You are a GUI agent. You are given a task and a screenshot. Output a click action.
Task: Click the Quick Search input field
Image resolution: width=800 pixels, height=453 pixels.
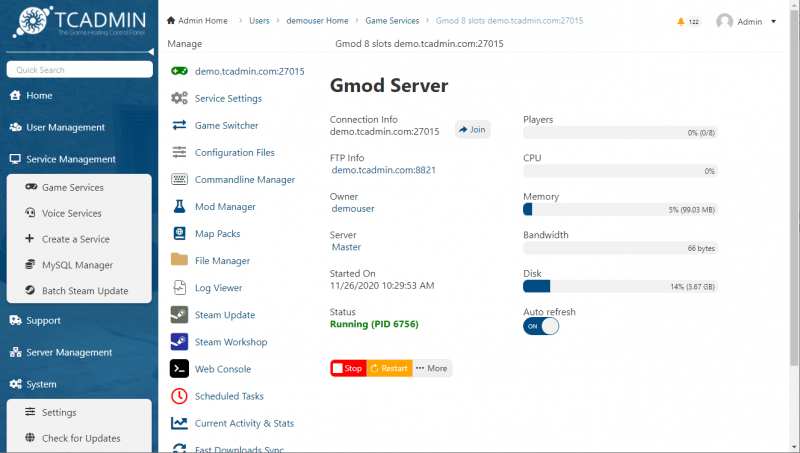point(78,70)
